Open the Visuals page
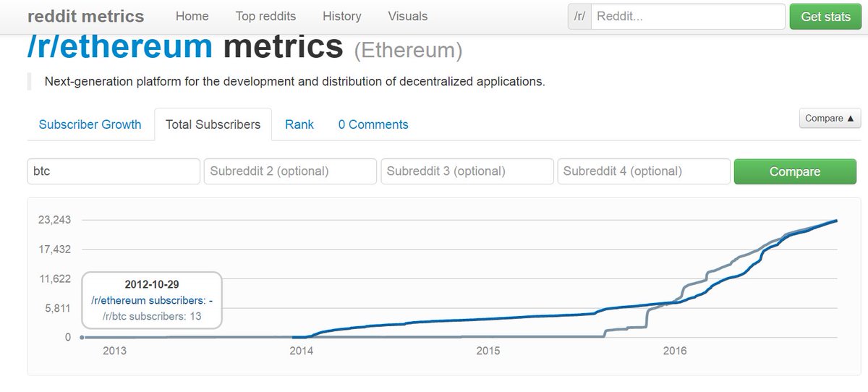Viewport: 868px width, 392px height. [407, 16]
